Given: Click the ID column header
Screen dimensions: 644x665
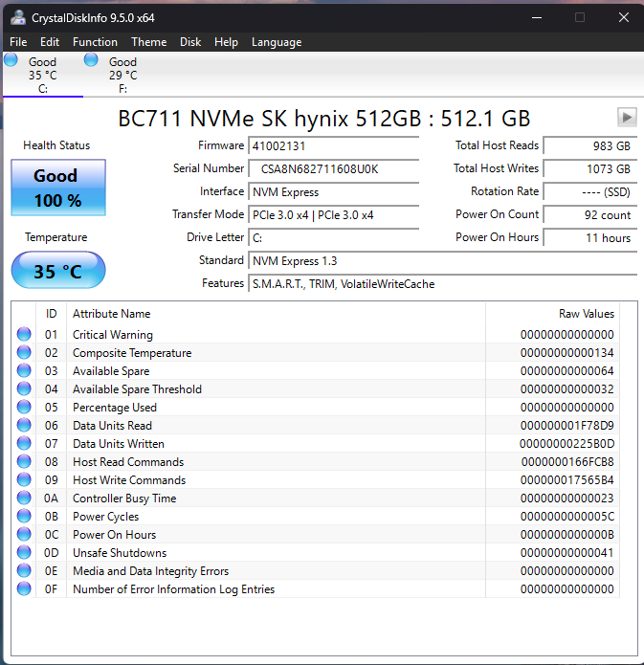Looking at the screenshot, I should (52, 314).
